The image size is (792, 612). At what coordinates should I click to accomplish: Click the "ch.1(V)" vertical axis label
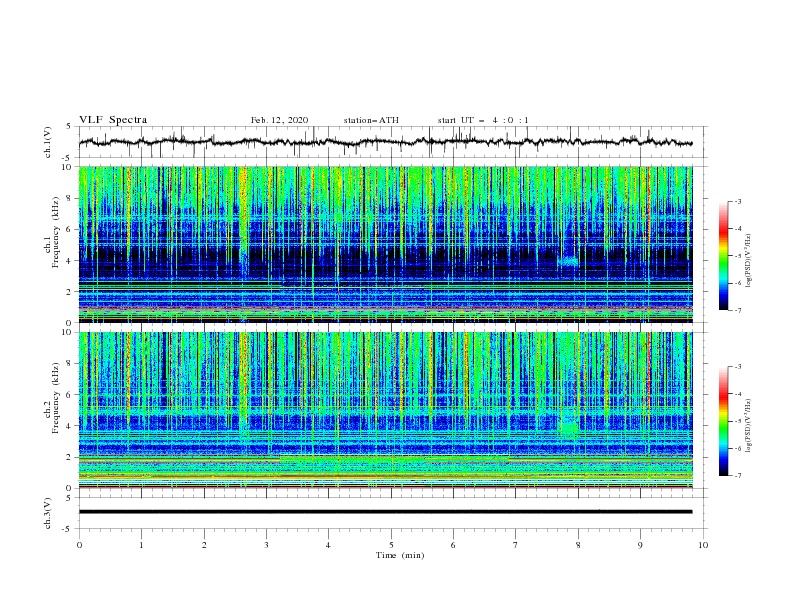tap(48, 142)
